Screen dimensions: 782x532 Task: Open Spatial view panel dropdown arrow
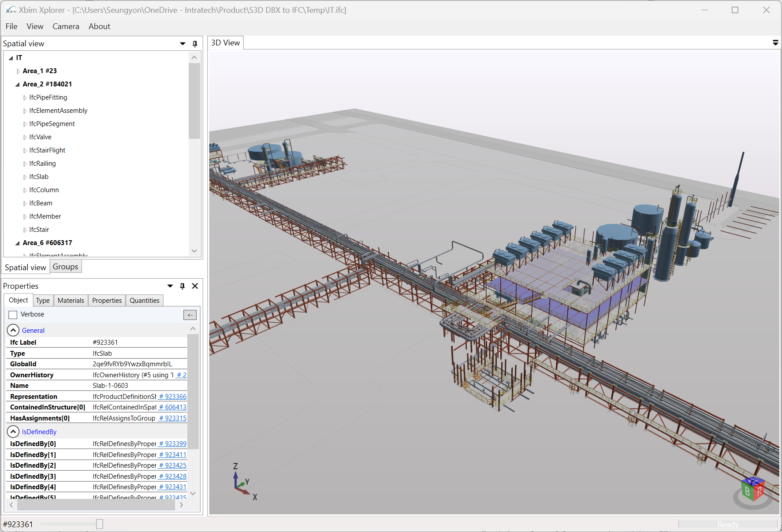[182, 44]
